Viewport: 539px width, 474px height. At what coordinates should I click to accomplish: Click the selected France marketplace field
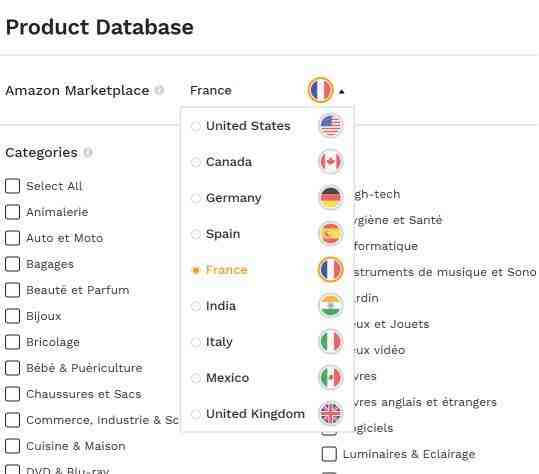267,90
